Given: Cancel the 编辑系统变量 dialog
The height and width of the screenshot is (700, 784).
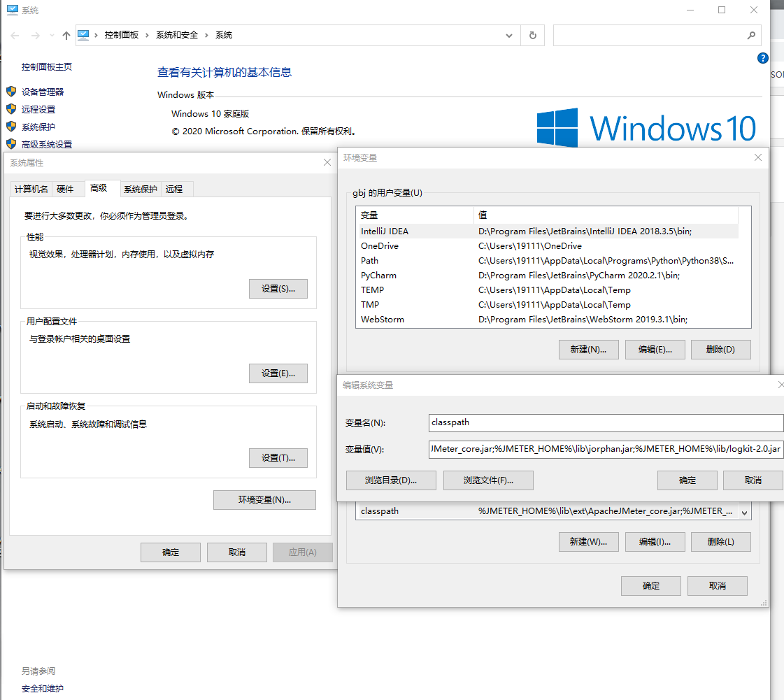Looking at the screenshot, I should pyautogui.click(x=753, y=480).
